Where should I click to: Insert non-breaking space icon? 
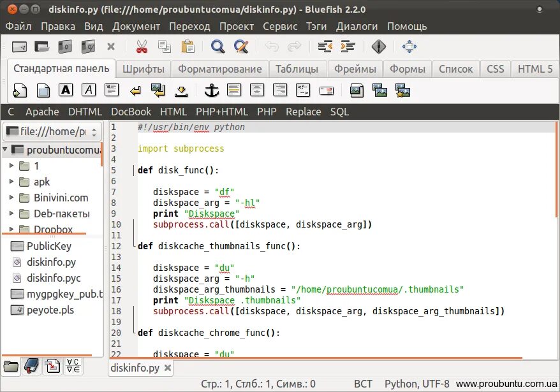tap(158, 91)
